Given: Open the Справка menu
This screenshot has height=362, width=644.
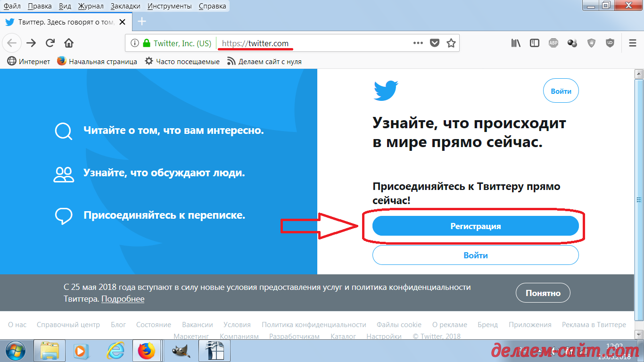Looking at the screenshot, I should [212, 6].
